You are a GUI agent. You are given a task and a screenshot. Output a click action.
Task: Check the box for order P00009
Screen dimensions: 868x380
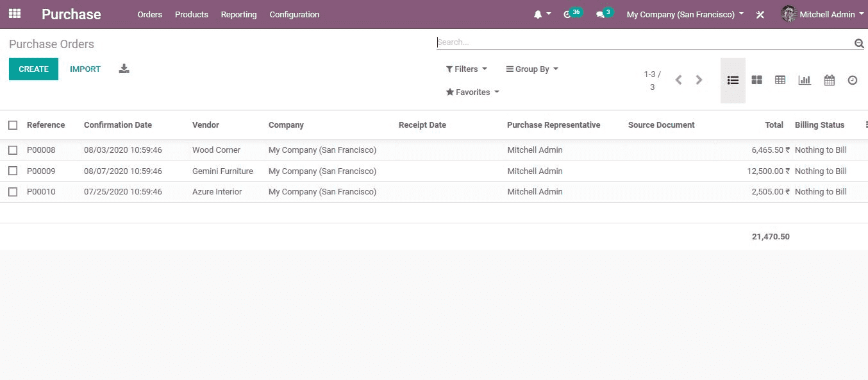13,171
